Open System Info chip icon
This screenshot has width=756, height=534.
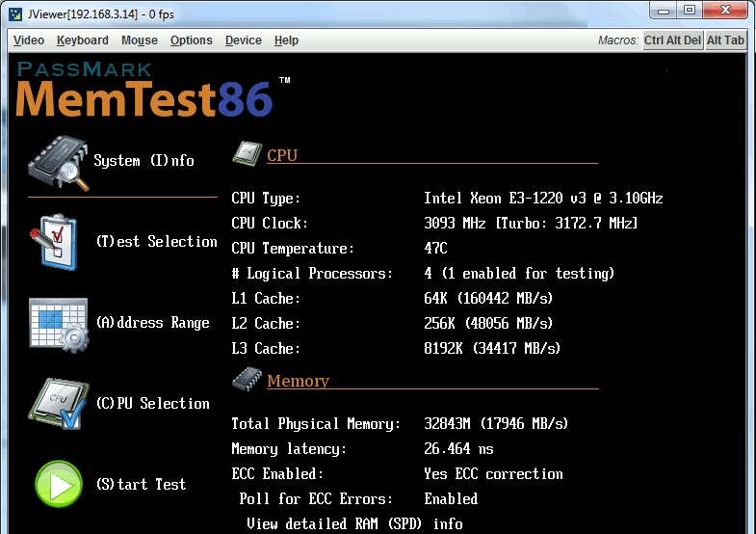(x=59, y=163)
